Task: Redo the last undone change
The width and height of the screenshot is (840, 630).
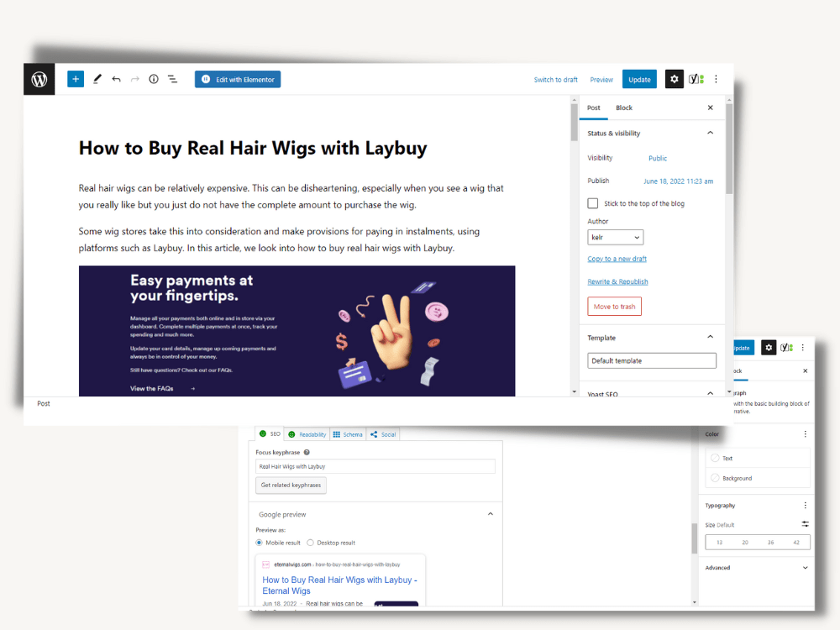Action: (135, 79)
